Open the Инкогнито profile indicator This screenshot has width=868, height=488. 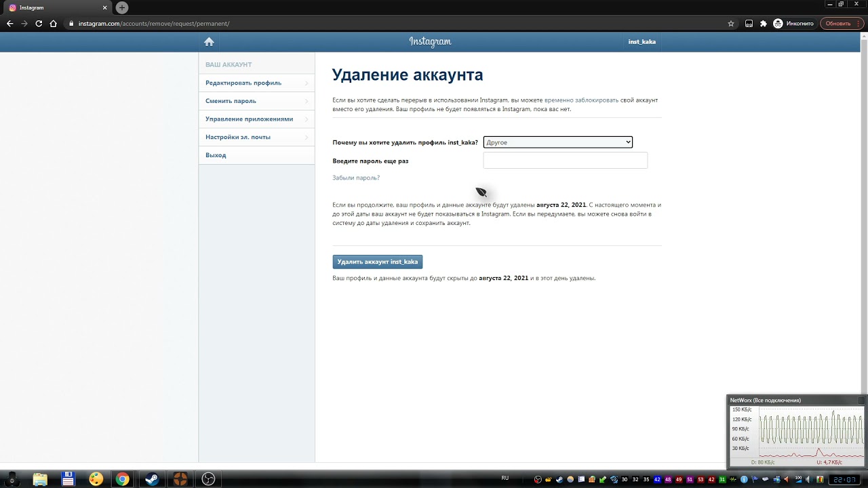[793, 23]
